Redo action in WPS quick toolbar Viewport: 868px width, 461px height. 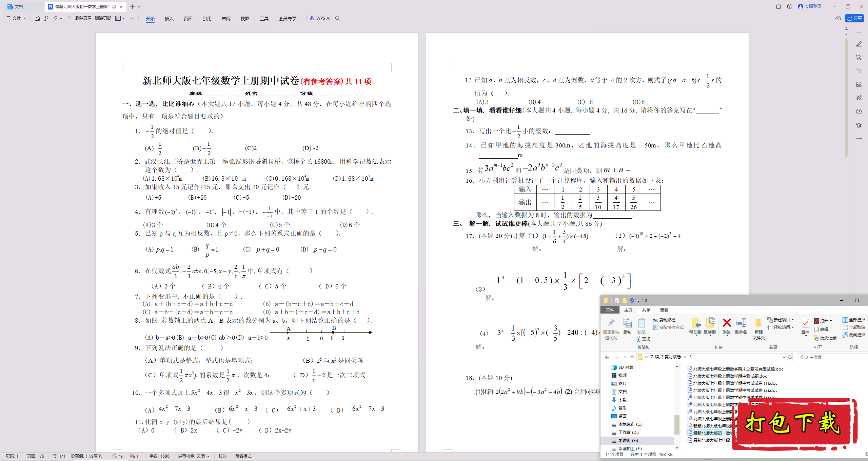[x=69, y=18]
